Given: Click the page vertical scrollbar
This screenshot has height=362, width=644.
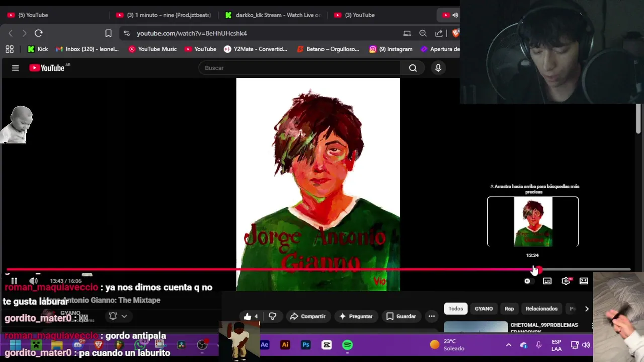Looking at the screenshot, I should (x=639, y=119).
